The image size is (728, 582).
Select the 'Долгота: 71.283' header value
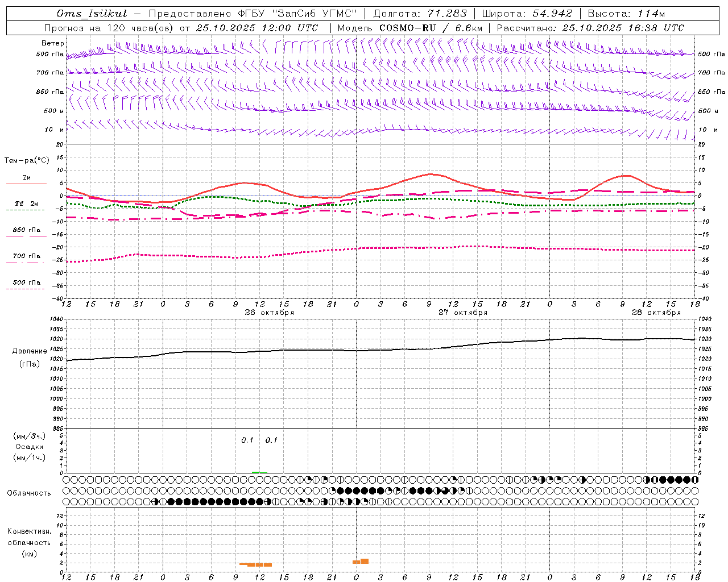[420, 14]
